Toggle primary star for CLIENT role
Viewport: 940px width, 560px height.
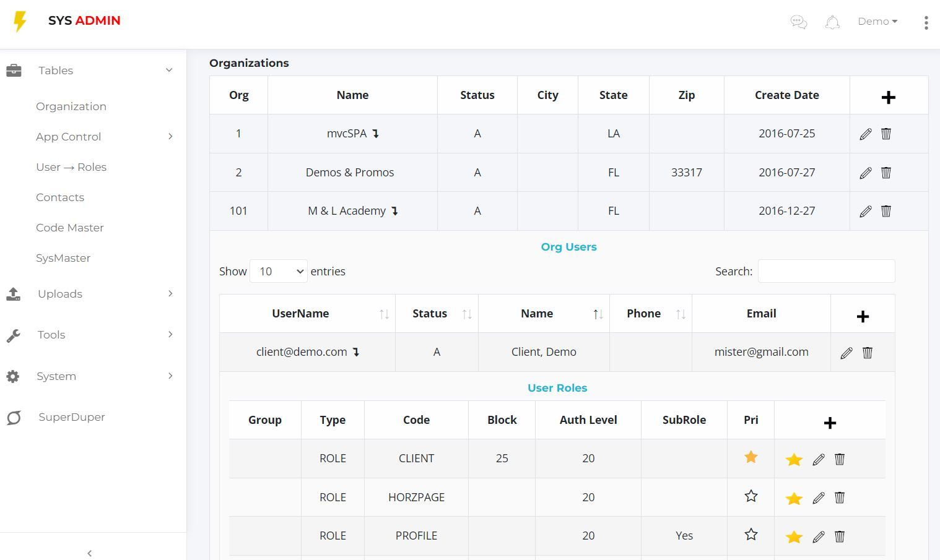pos(751,457)
